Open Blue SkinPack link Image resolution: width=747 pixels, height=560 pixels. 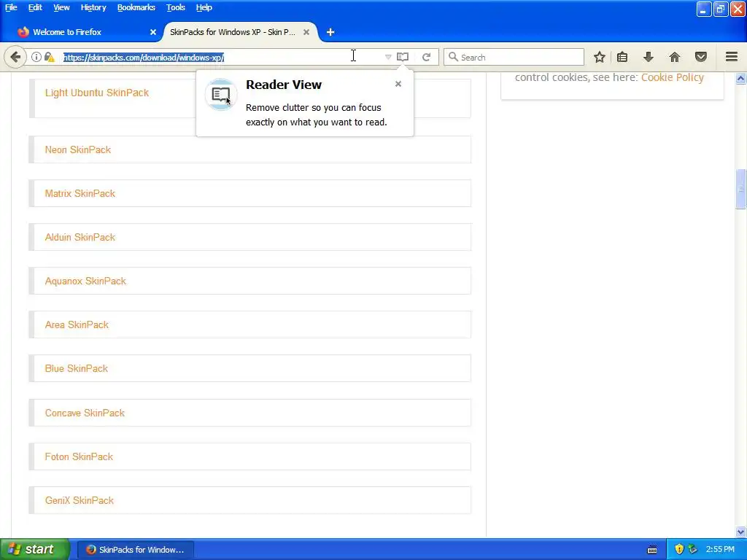click(x=76, y=368)
